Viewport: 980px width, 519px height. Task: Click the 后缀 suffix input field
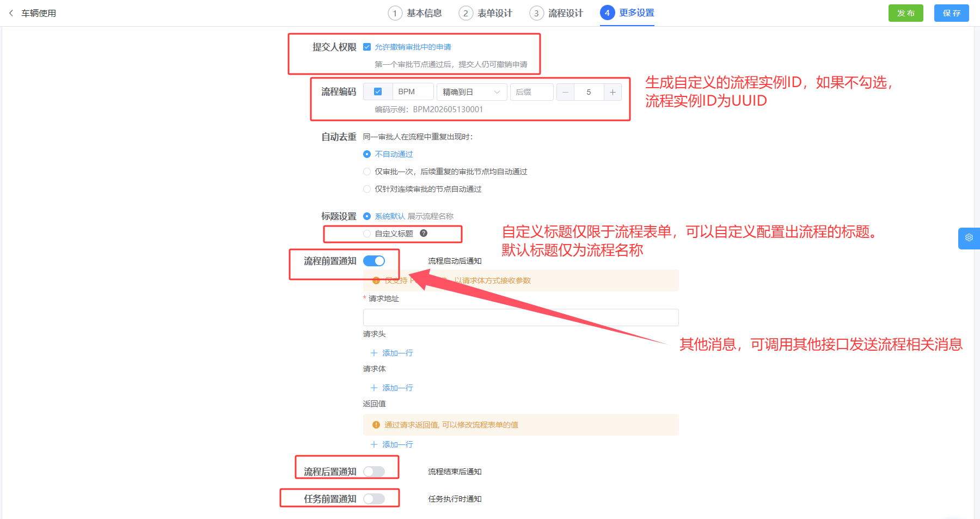point(532,92)
